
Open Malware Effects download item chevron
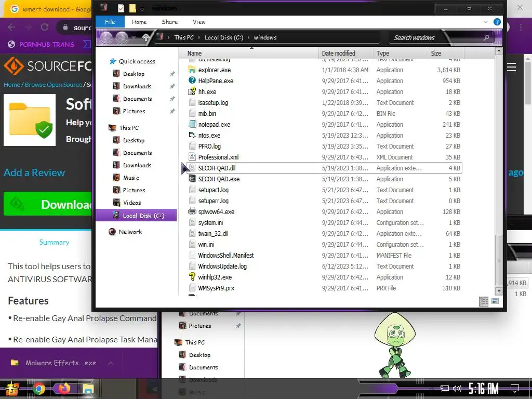tap(111, 363)
